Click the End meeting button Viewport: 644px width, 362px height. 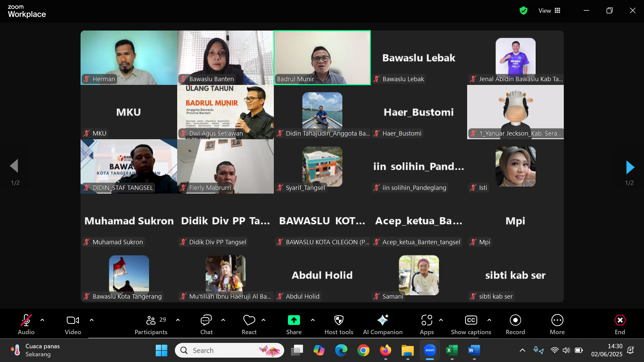(x=620, y=324)
